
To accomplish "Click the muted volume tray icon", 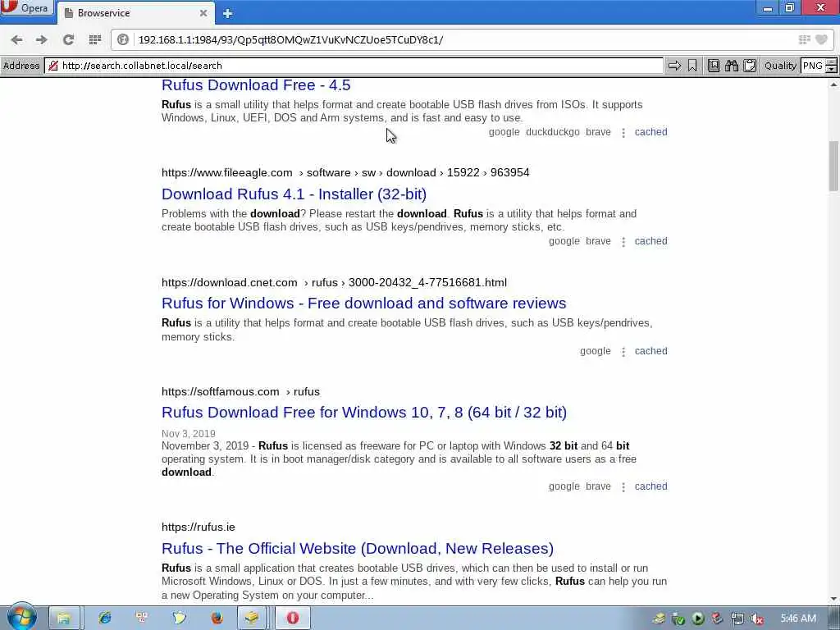I will pos(756,619).
